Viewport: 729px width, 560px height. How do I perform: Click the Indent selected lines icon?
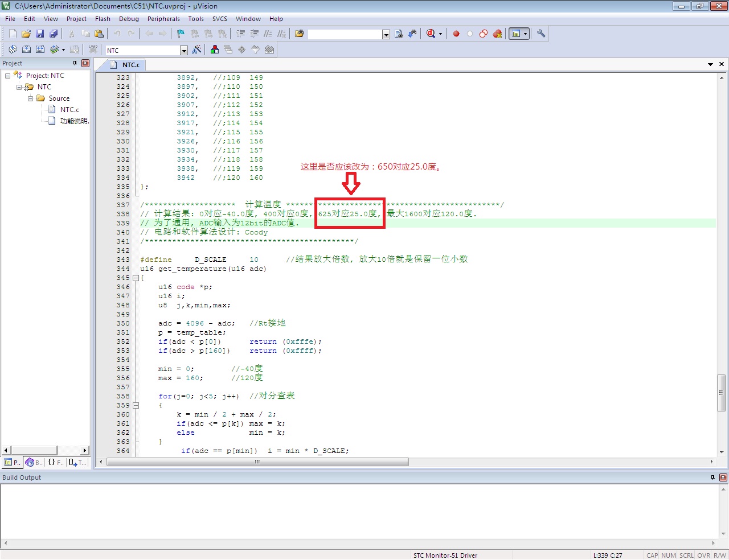point(240,34)
